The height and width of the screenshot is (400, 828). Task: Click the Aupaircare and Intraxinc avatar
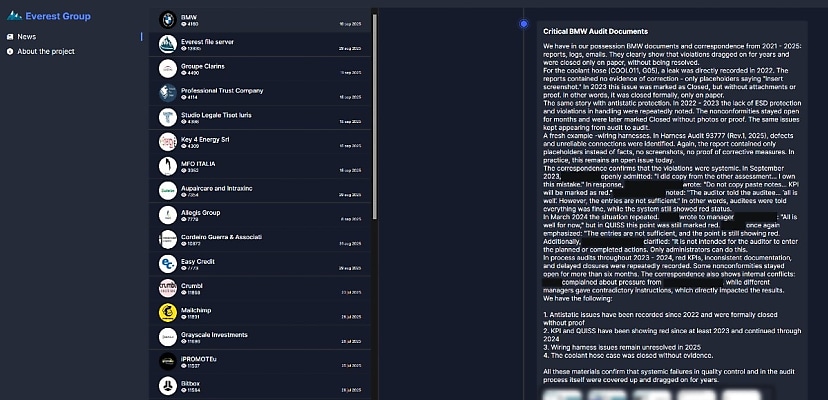(x=168, y=190)
